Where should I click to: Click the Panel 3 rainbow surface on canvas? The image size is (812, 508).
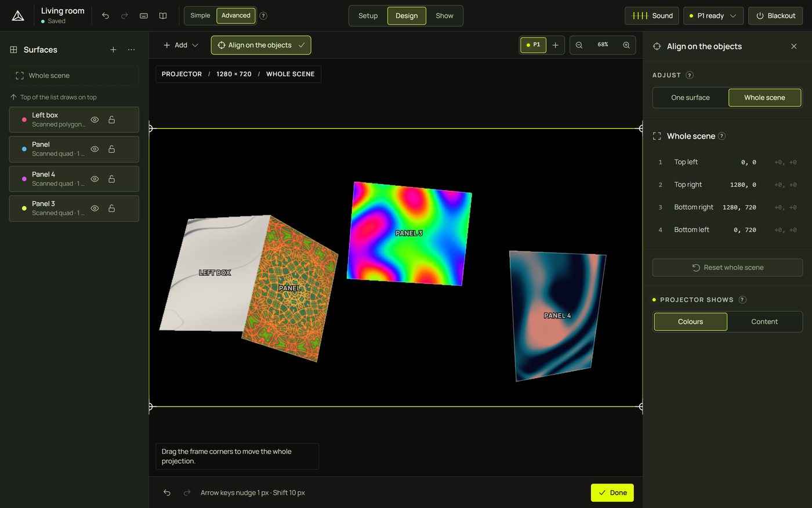tap(409, 233)
